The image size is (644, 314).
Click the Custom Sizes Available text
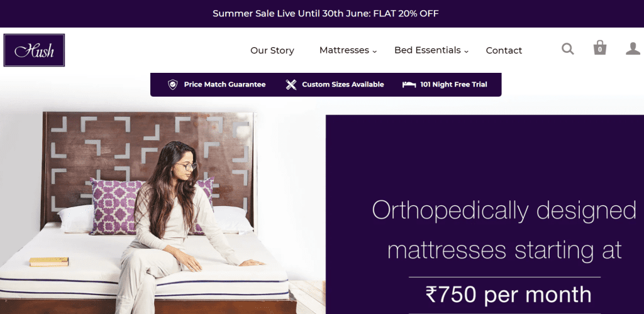(x=343, y=84)
